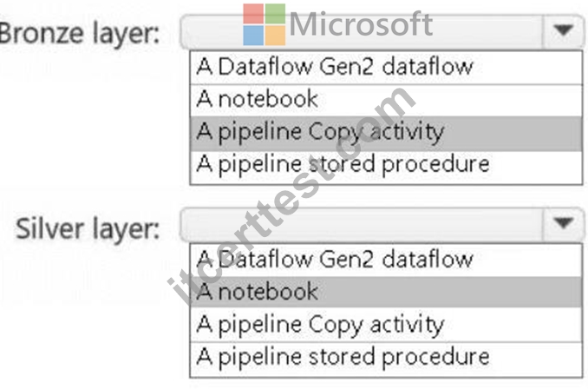The image size is (588, 389).
Task: Click the red square of Microsoft logo
Action: point(253,14)
